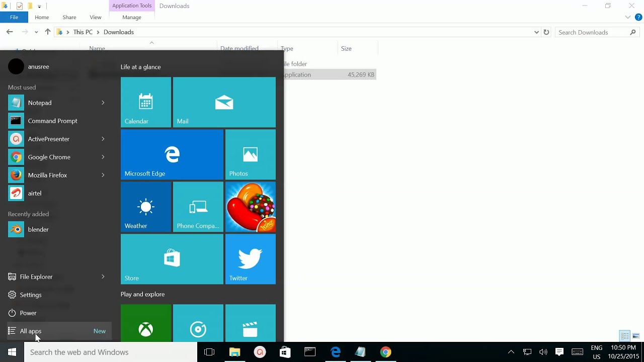The image size is (644, 362).
Task: Open Task View on taskbar
Action: pos(209,352)
